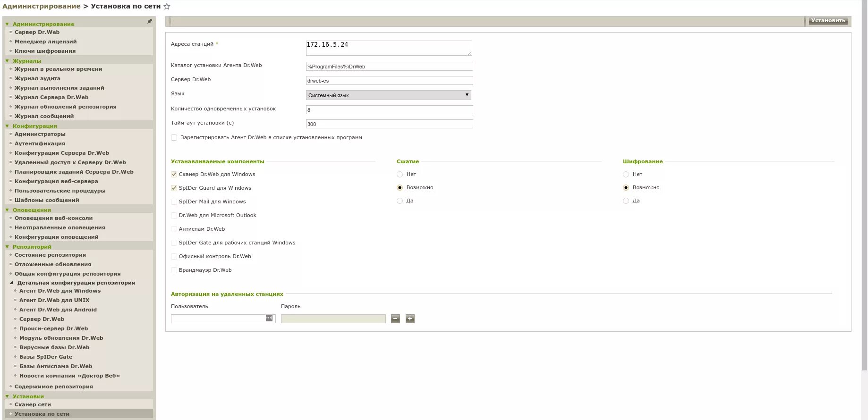Image resolution: width=868 pixels, height=420 pixels.
Task: Uncheck SpIDer Guard для Windows
Action: [x=174, y=188]
